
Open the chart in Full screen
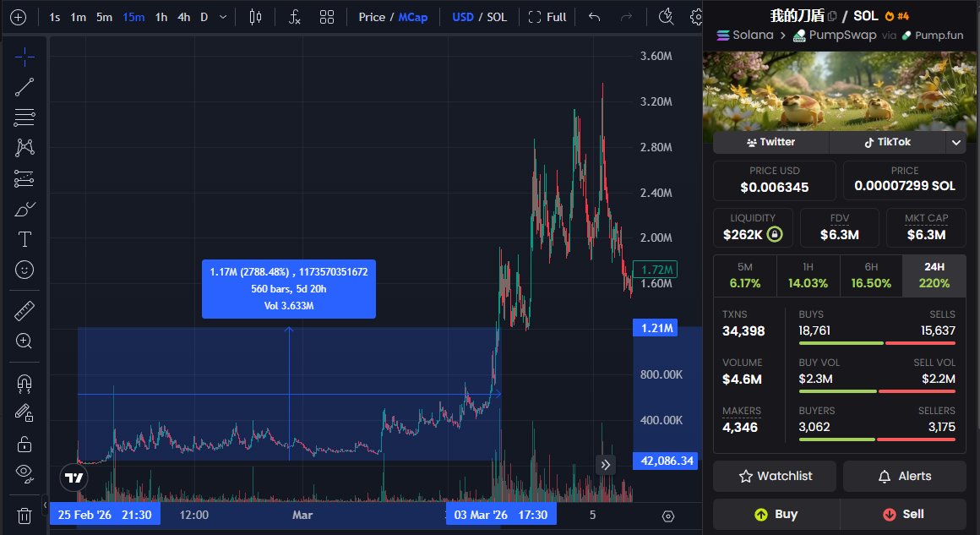pyautogui.click(x=547, y=17)
